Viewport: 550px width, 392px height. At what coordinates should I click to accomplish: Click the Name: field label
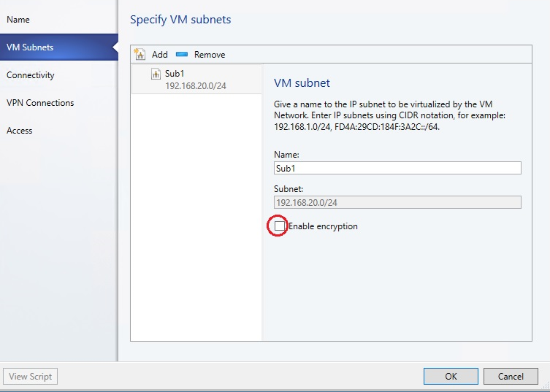[x=286, y=155]
